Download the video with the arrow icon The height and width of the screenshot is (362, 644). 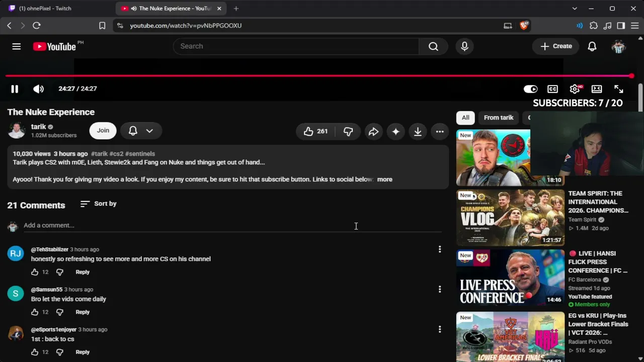coord(418,131)
